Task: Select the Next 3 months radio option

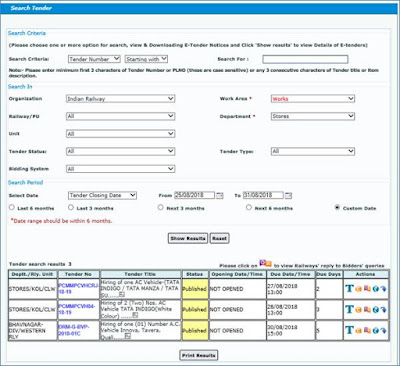Action: tap(161, 207)
